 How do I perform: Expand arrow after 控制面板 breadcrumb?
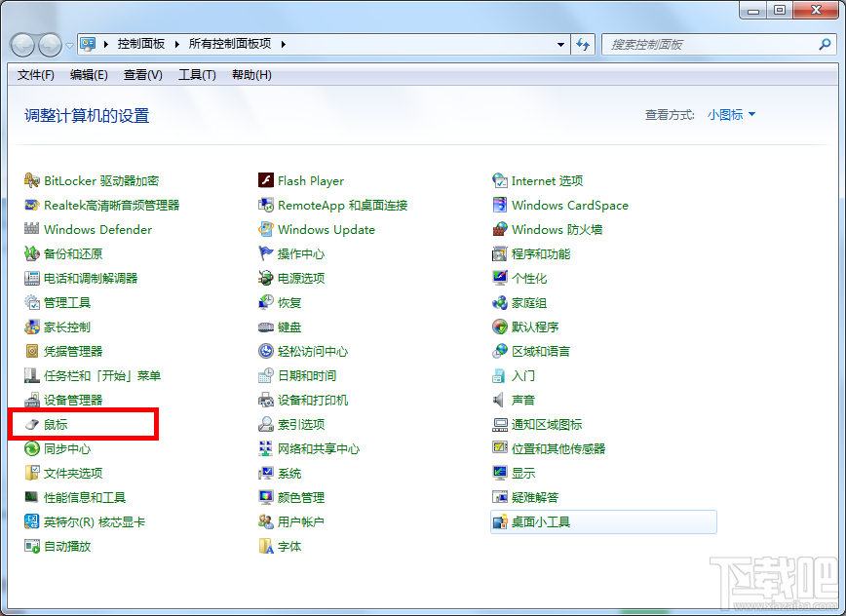coord(177,44)
